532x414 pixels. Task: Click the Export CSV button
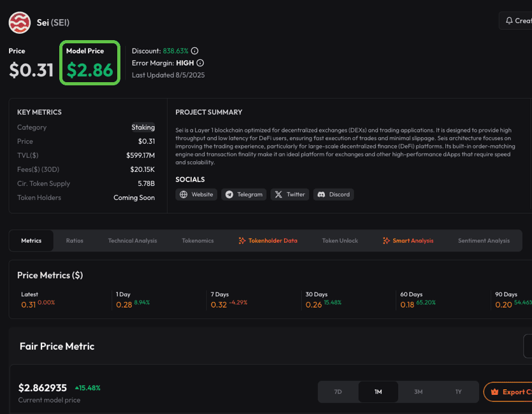pyautogui.click(x=510, y=392)
